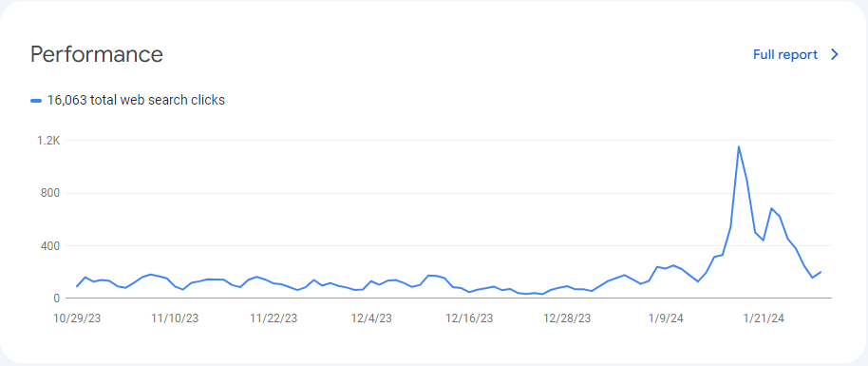Click the 1/9/24 x-axis date label
This screenshot has width=868, height=366.
point(666,318)
